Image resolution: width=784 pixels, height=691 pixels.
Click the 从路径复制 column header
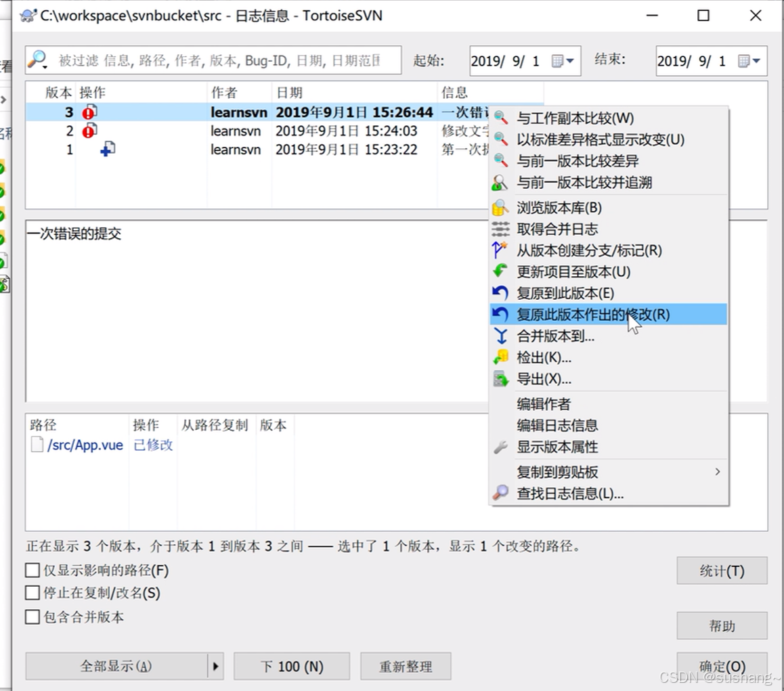click(x=217, y=425)
